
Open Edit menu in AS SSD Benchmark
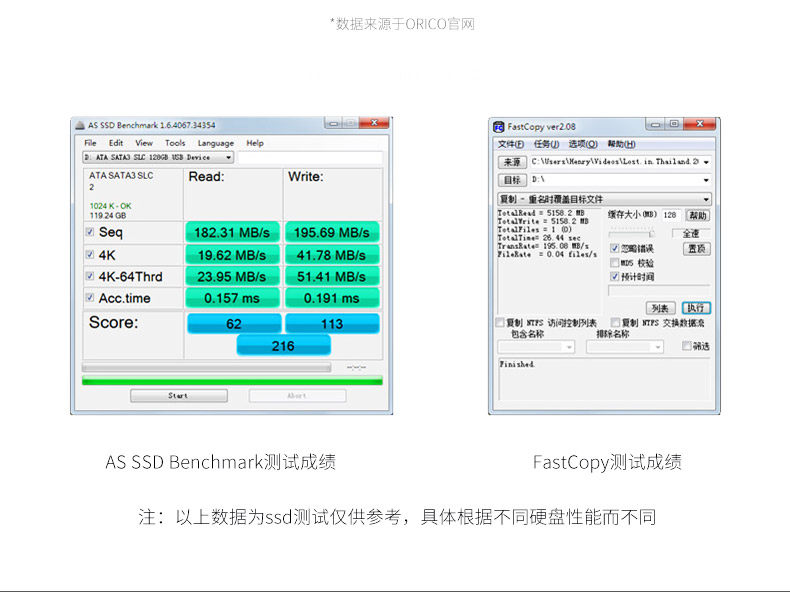(x=116, y=143)
